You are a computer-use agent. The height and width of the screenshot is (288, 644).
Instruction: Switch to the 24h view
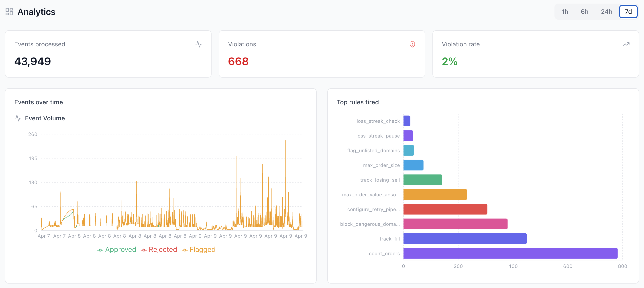(607, 12)
